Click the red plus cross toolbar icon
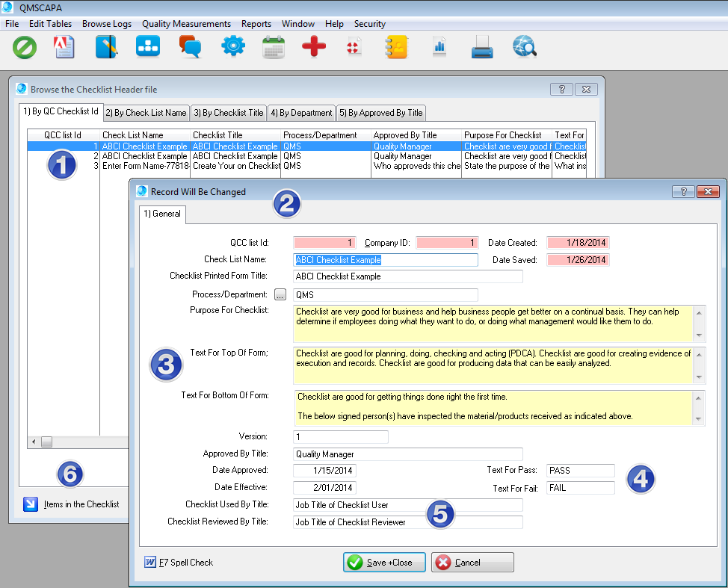 point(314,48)
